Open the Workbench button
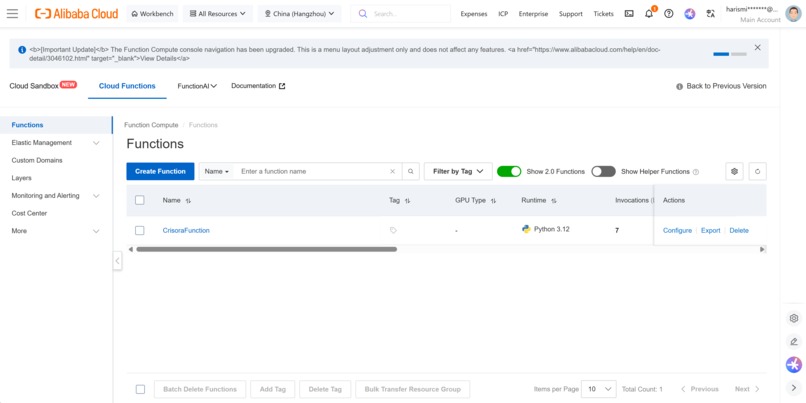This screenshot has height=403, width=806. [153, 14]
